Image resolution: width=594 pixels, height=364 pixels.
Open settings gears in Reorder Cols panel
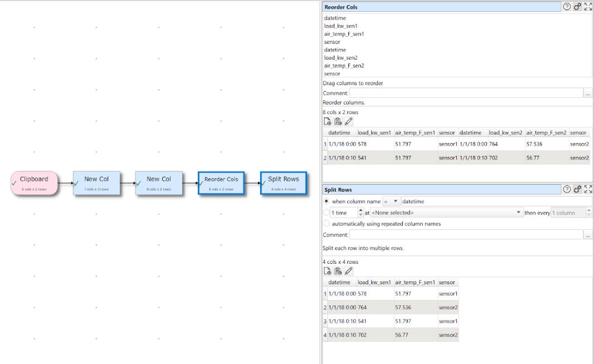pyautogui.click(x=577, y=7)
